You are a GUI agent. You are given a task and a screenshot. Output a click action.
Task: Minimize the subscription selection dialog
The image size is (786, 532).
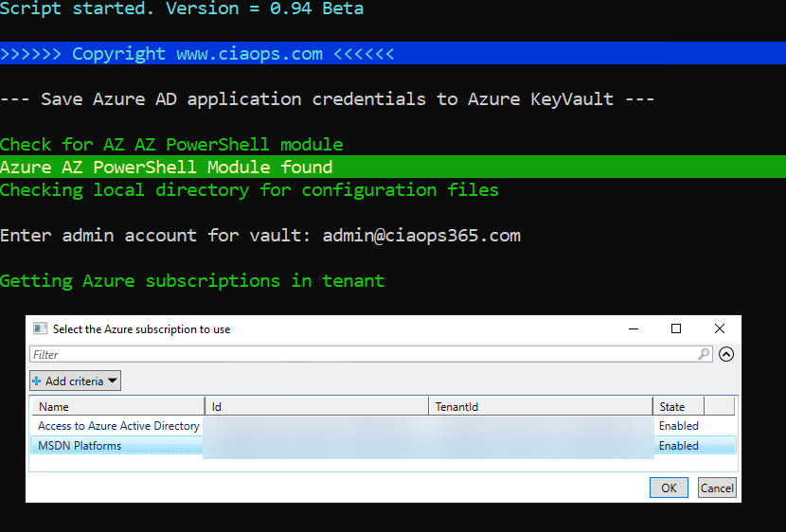tap(633, 328)
